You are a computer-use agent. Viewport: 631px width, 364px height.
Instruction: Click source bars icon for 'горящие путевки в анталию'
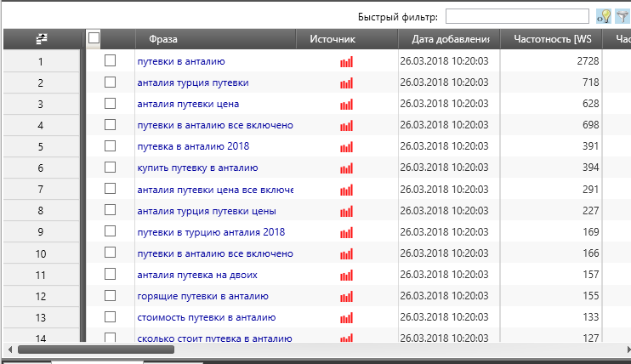[346, 296]
